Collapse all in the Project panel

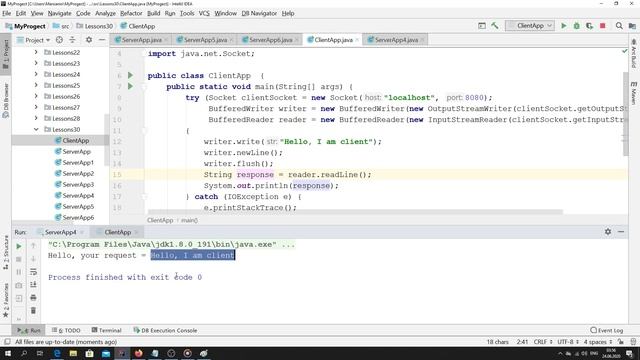tap(72, 40)
